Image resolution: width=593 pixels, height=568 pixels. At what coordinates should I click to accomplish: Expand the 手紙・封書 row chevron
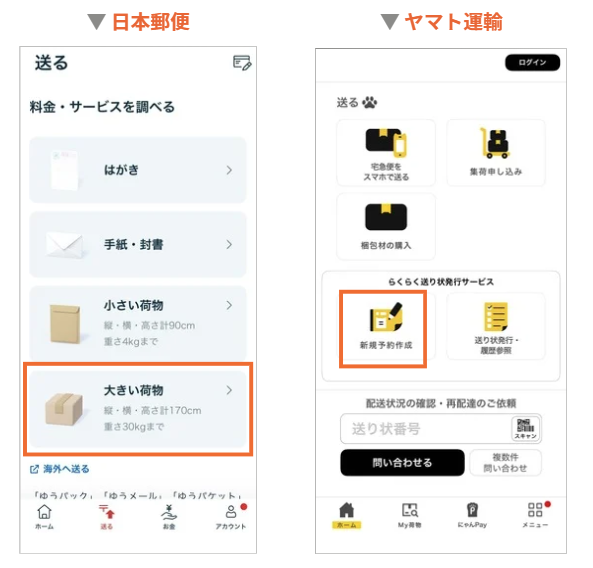click(229, 245)
